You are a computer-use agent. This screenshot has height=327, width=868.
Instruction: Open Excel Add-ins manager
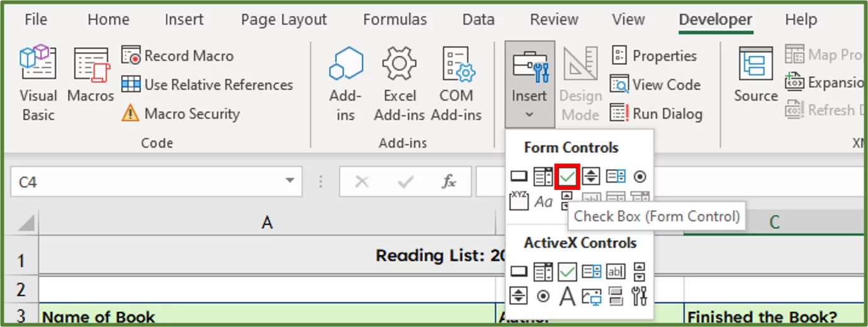coord(400,83)
